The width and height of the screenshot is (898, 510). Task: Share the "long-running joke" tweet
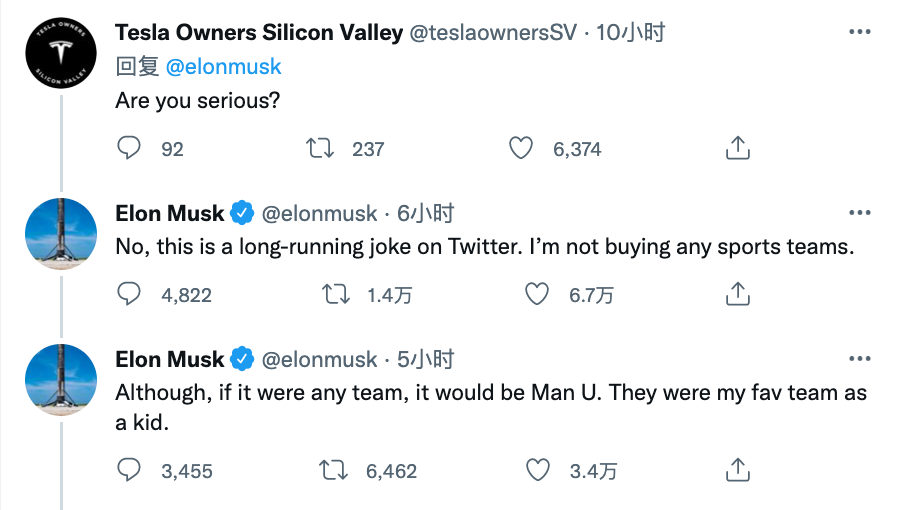point(736,294)
